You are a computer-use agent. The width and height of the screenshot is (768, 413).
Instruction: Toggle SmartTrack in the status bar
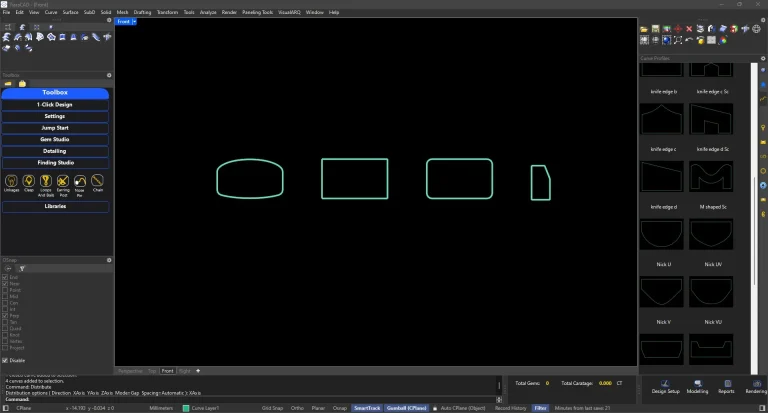pyautogui.click(x=366, y=408)
